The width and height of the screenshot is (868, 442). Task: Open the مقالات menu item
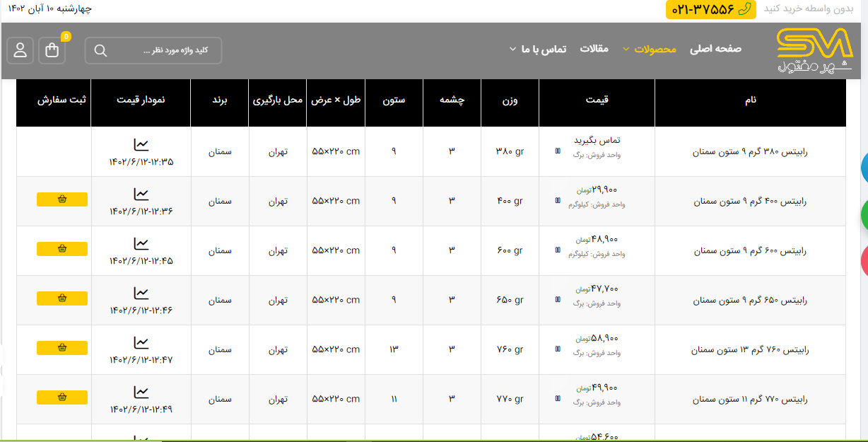594,49
